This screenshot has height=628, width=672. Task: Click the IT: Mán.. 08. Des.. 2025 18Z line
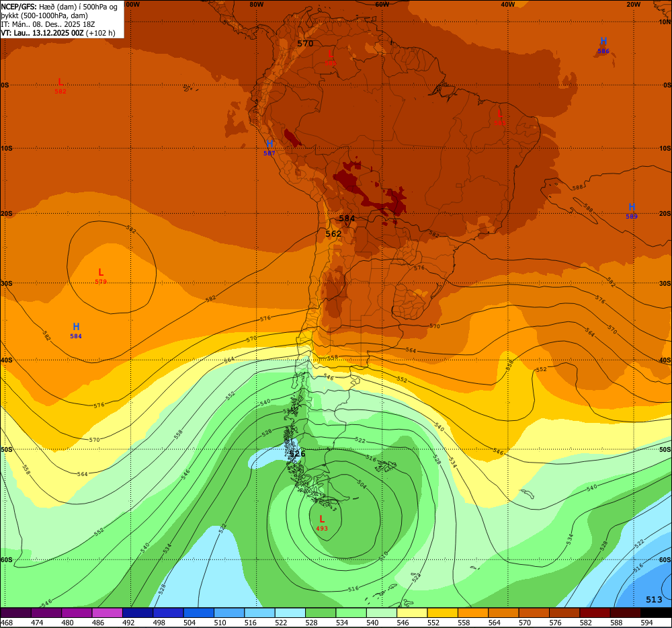point(48,24)
